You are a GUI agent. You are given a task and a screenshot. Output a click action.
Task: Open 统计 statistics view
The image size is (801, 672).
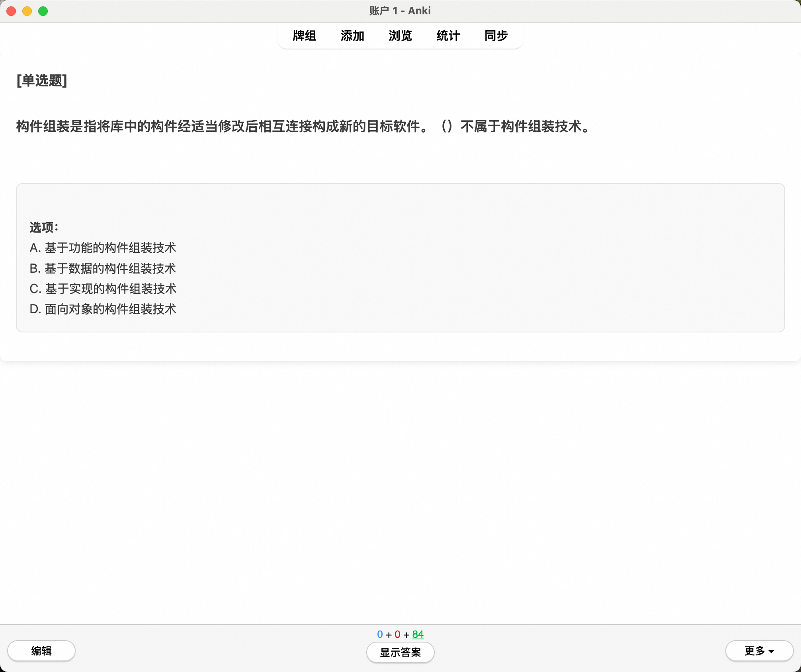click(x=448, y=36)
